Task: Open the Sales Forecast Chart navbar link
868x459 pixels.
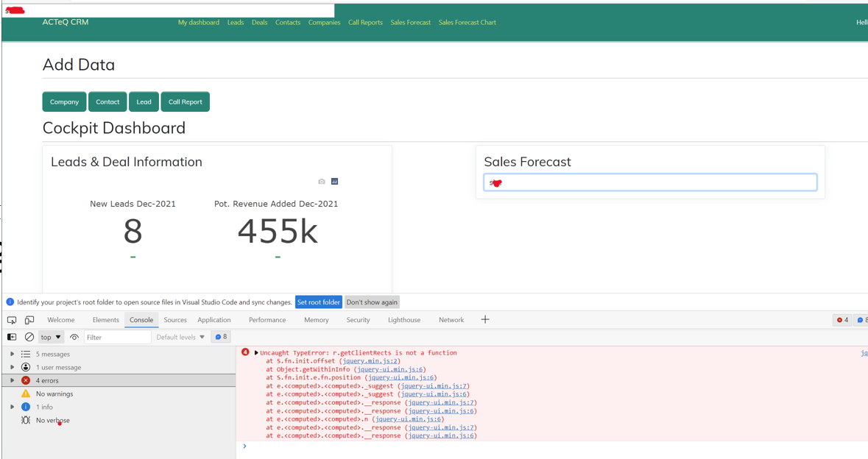Action: (x=467, y=23)
